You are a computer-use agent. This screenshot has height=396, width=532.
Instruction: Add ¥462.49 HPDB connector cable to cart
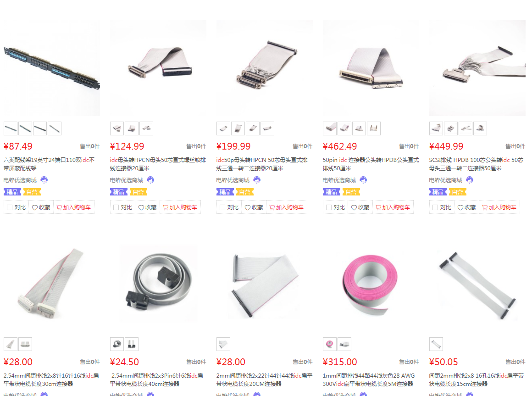pyautogui.click(x=393, y=207)
